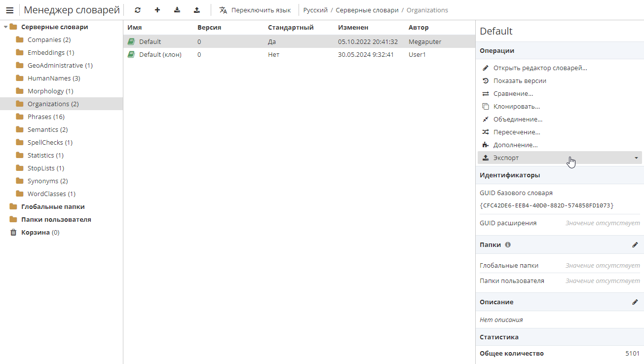This screenshot has width=644, height=364.
Task: Edit Папки section via pencil icon
Action: [635, 244]
